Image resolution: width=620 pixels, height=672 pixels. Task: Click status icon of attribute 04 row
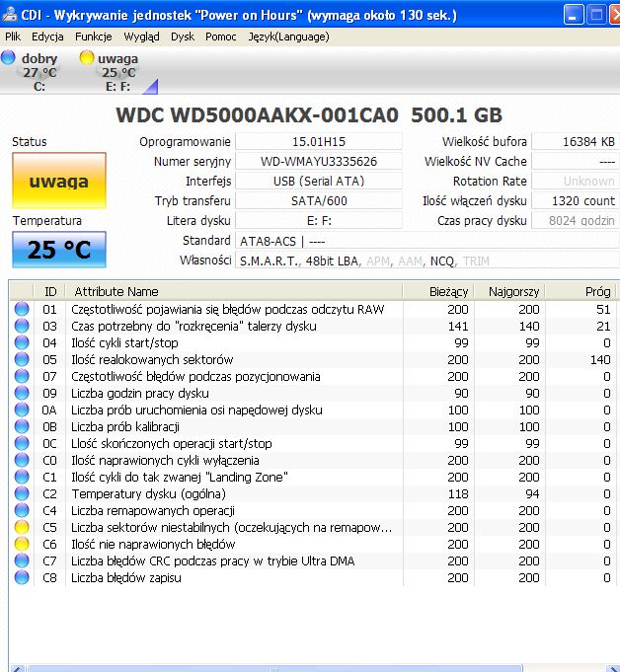[22, 342]
